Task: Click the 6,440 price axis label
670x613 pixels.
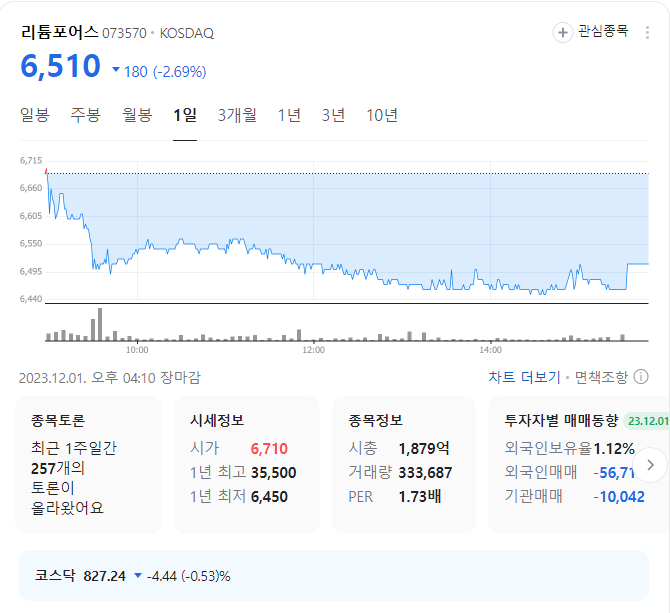Action: (31, 299)
